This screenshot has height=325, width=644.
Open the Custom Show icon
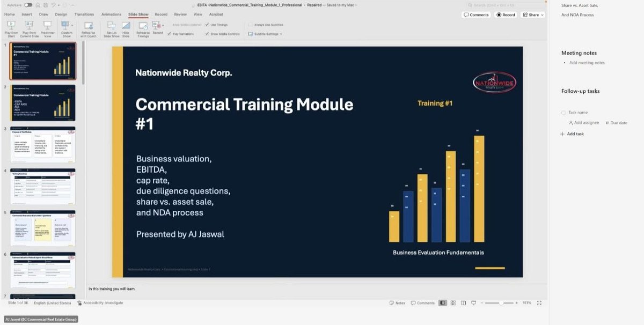pyautogui.click(x=65, y=25)
